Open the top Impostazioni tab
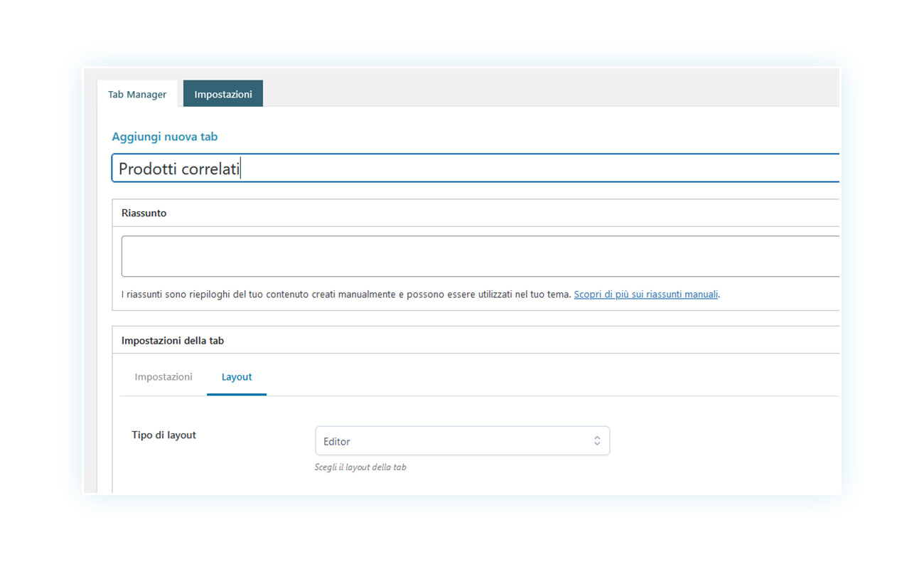924x562 pixels. [223, 94]
